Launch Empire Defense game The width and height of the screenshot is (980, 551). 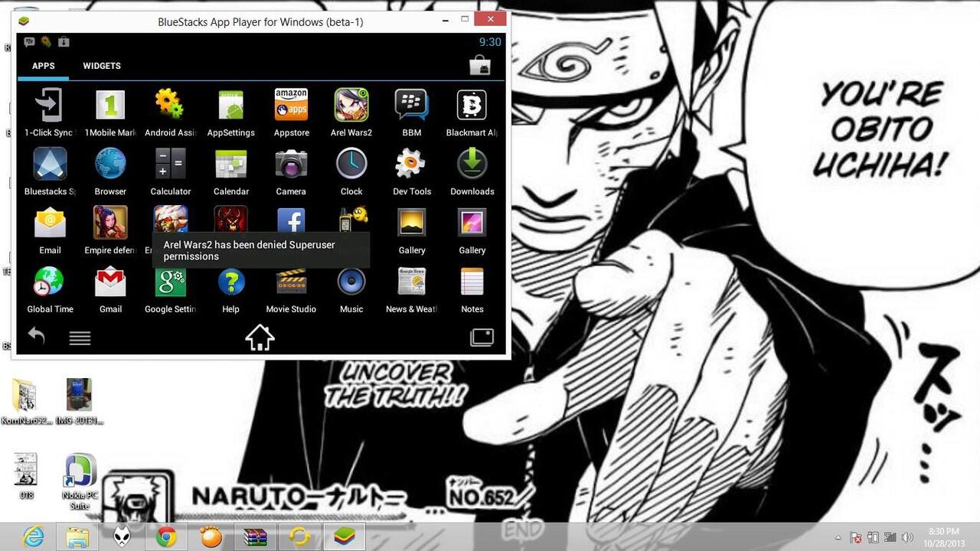(x=110, y=223)
